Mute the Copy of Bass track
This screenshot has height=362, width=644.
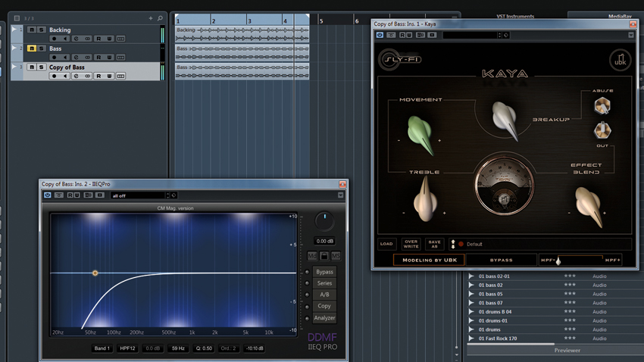(x=32, y=67)
